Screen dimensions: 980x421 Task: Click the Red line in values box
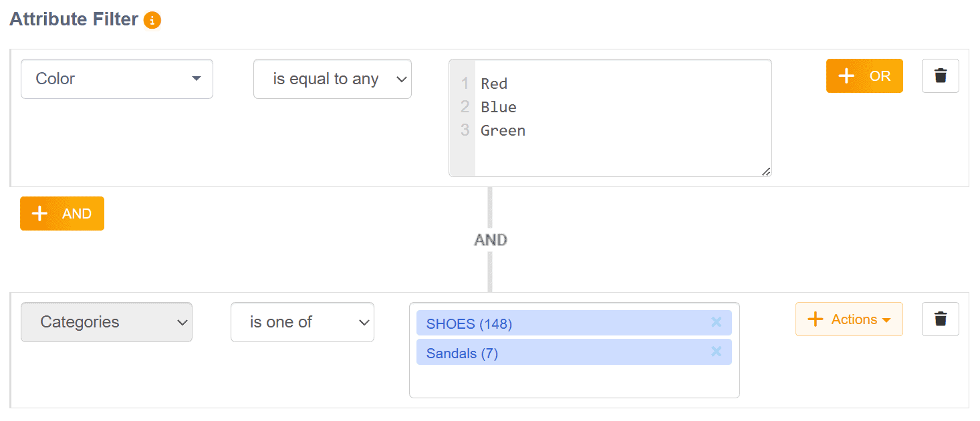pos(494,84)
